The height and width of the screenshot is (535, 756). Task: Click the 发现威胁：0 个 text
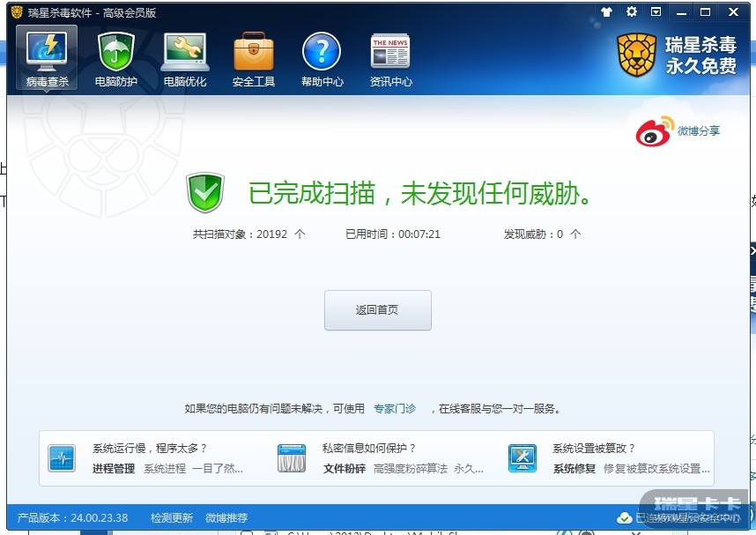pyautogui.click(x=543, y=234)
